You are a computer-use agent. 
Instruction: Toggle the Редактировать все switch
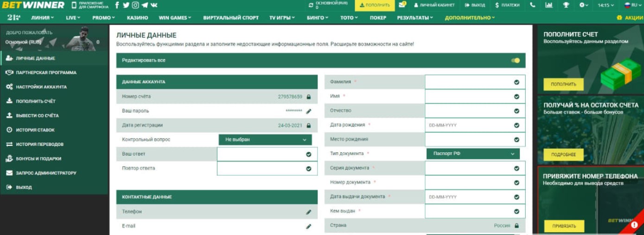(516, 60)
